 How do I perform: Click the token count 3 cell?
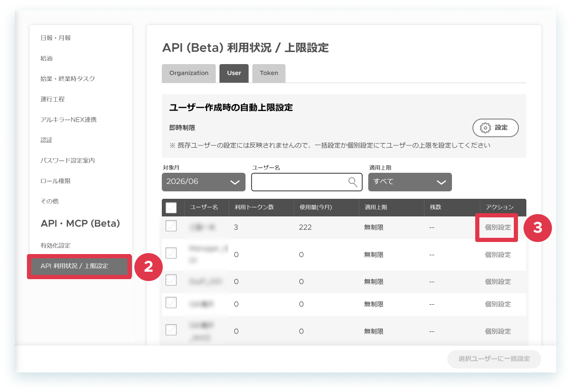[x=236, y=228]
